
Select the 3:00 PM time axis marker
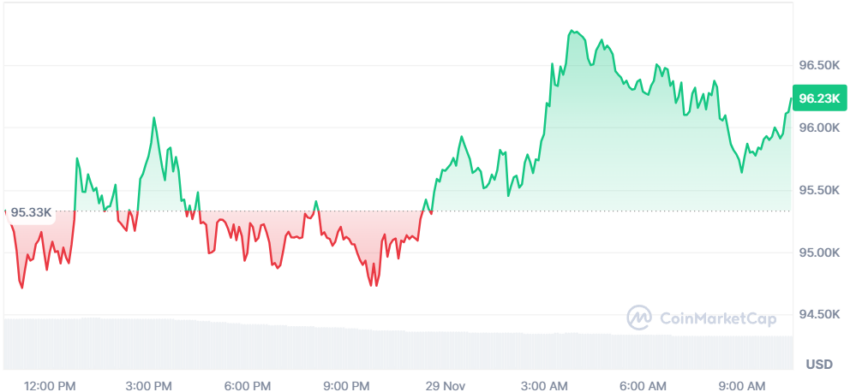click(151, 386)
